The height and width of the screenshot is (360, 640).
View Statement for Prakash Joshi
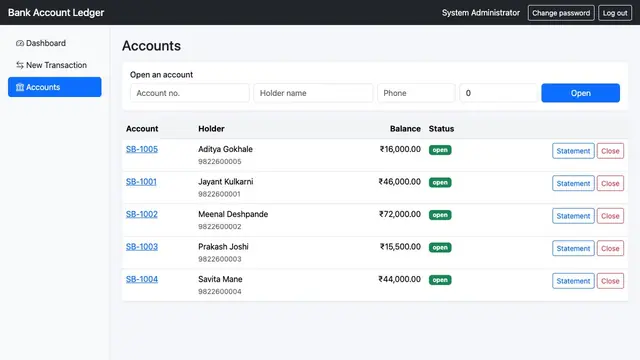pyautogui.click(x=573, y=248)
